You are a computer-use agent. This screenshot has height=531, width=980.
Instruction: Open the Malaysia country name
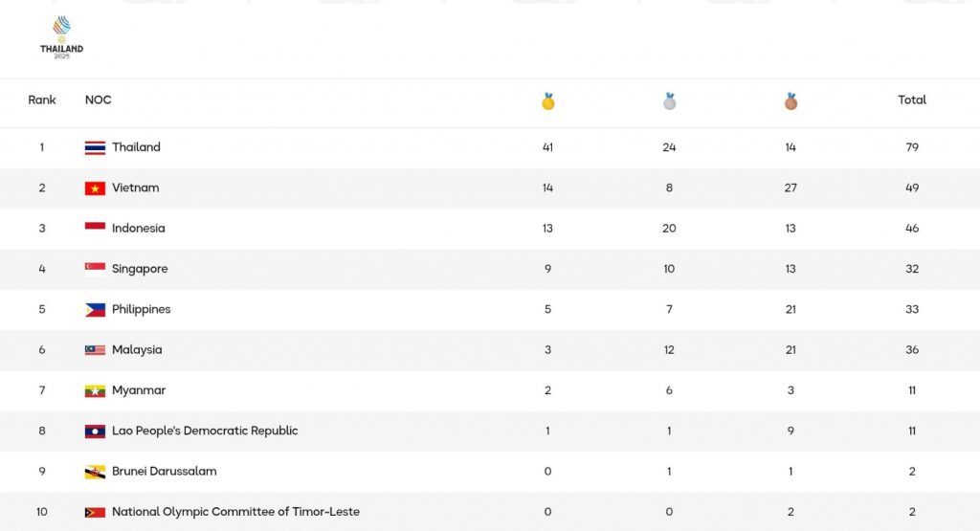137,350
